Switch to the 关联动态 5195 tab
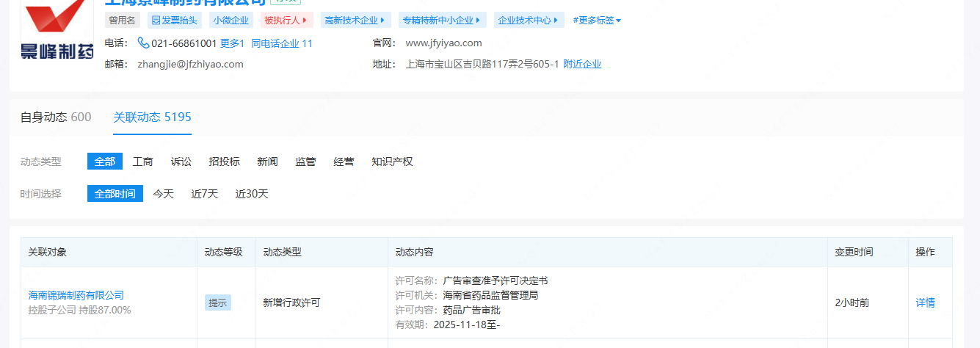Image resolution: width=980 pixels, height=348 pixels. (x=152, y=117)
